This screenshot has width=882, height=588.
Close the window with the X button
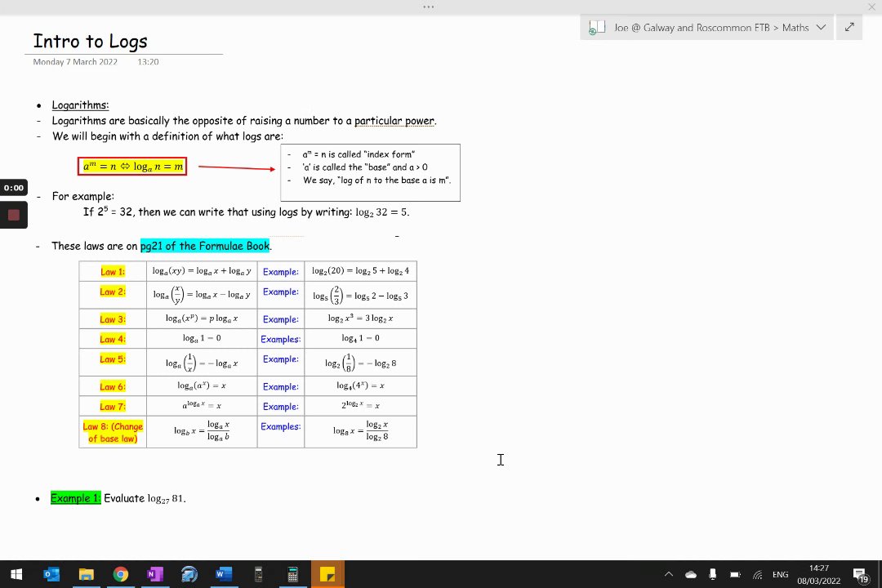coord(871,7)
